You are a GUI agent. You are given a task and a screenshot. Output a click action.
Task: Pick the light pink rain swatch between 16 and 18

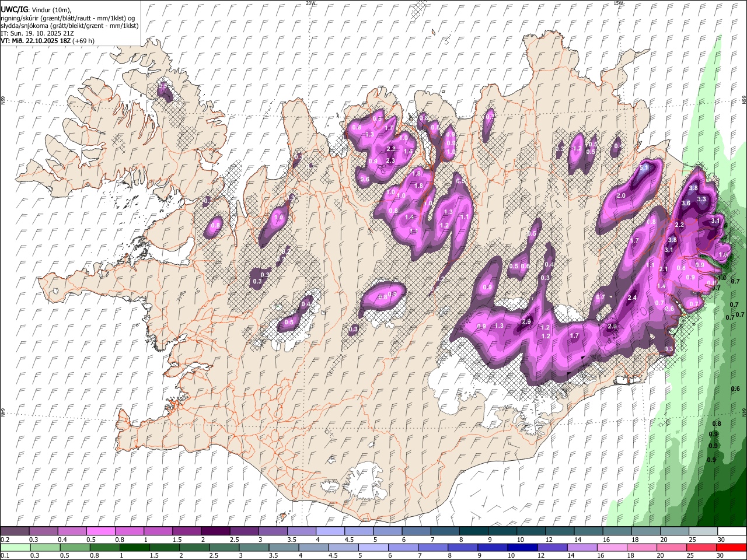click(x=613, y=548)
